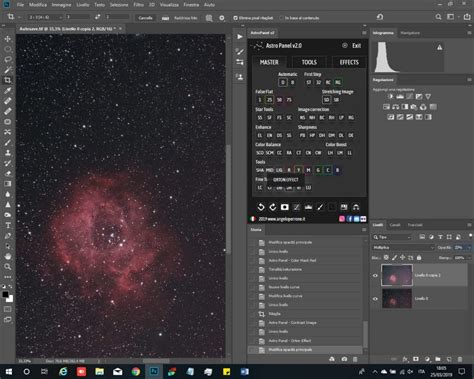The width and height of the screenshot is (474, 379).
Task: Create a new layer group
Action: pyautogui.click(x=438, y=359)
